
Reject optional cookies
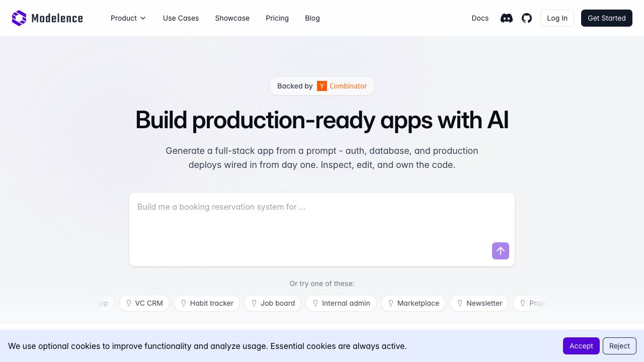619,346
